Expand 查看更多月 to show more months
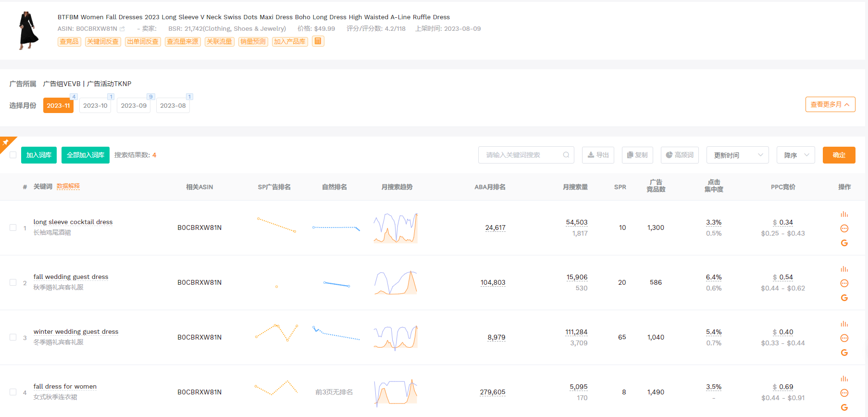Viewport: 868px width, 417px height. click(x=830, y=104)
